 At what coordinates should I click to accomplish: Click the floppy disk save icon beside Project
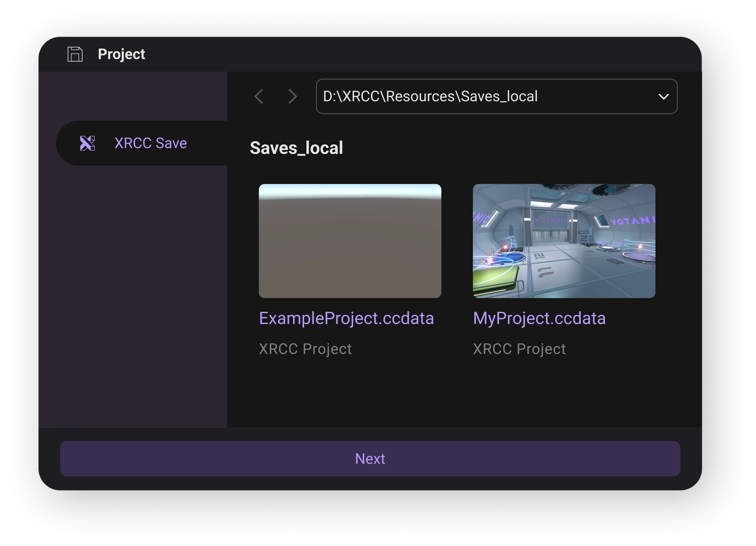pyautogui.click(x=75, y=54)
